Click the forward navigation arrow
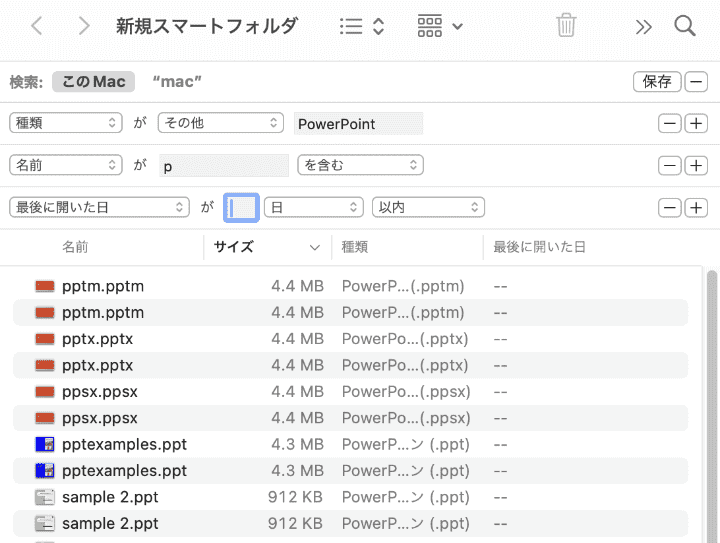This screenshot has height=543, width=720. (84, 26)
